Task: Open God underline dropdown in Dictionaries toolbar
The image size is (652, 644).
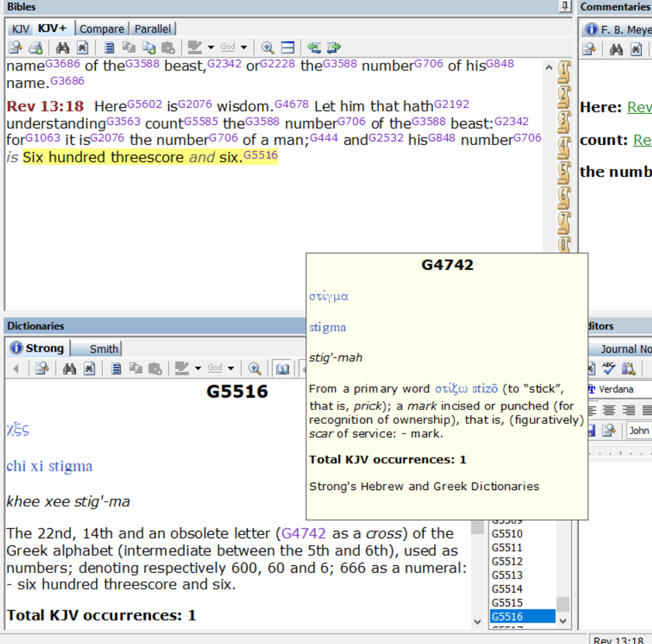Action: pyautogui.click(x=230, y=368)
